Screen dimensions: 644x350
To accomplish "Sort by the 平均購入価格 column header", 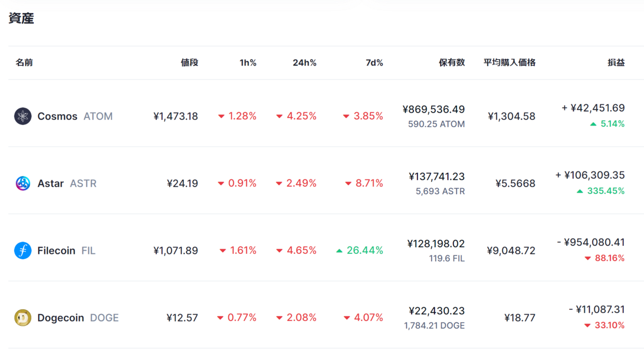I will [x=509, y=63].
